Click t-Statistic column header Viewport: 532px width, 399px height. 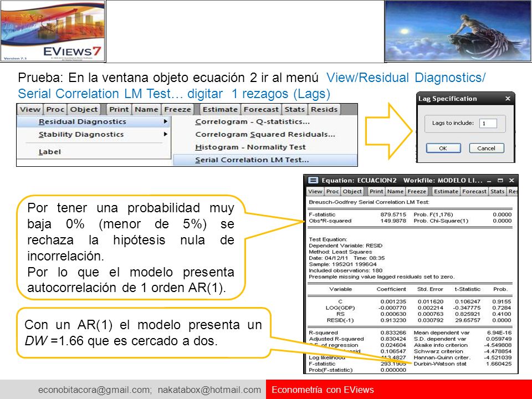[467, 289]
